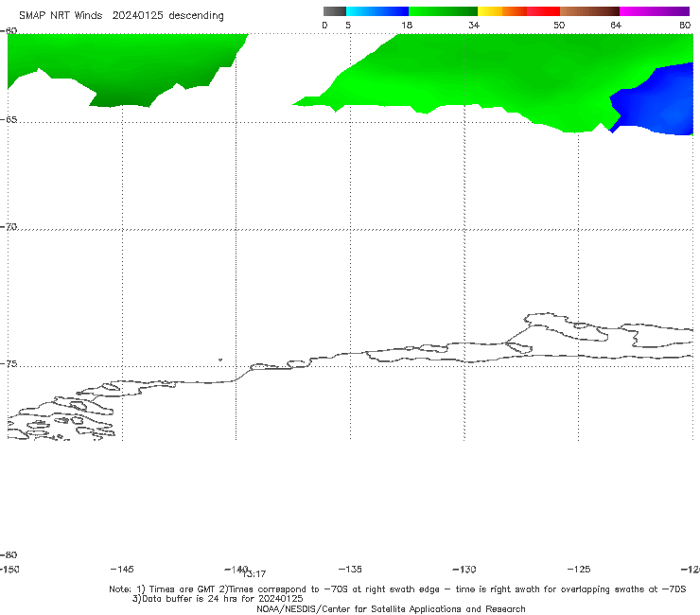Pick the yellow-orange segment of the color bar
700x615 pixels.
click(501, 11)
